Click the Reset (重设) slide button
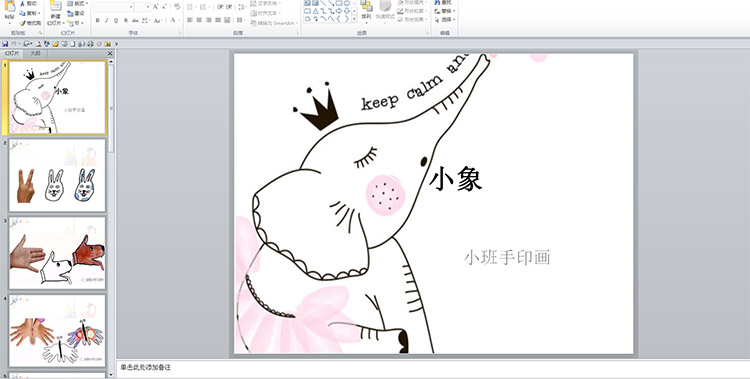Screen dimensions: 750x379 (76, 13)
